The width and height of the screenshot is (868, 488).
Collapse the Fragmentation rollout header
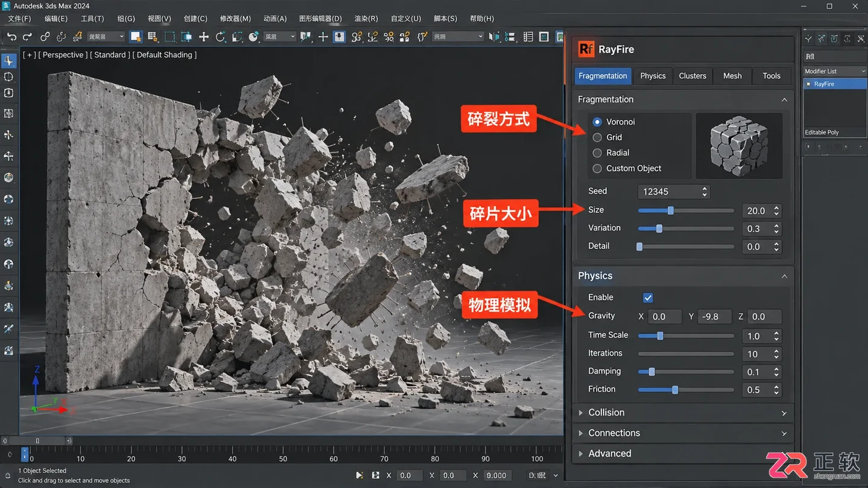682,99
